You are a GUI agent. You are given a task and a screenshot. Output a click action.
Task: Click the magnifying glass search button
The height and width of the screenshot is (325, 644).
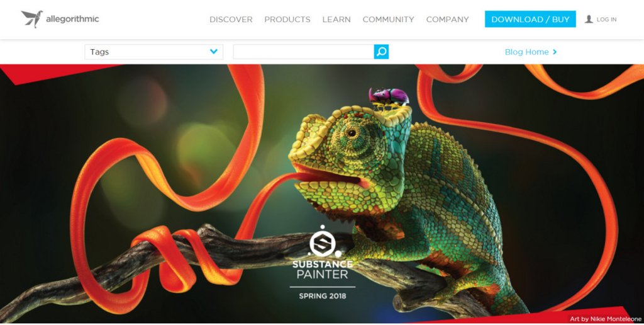381,52
